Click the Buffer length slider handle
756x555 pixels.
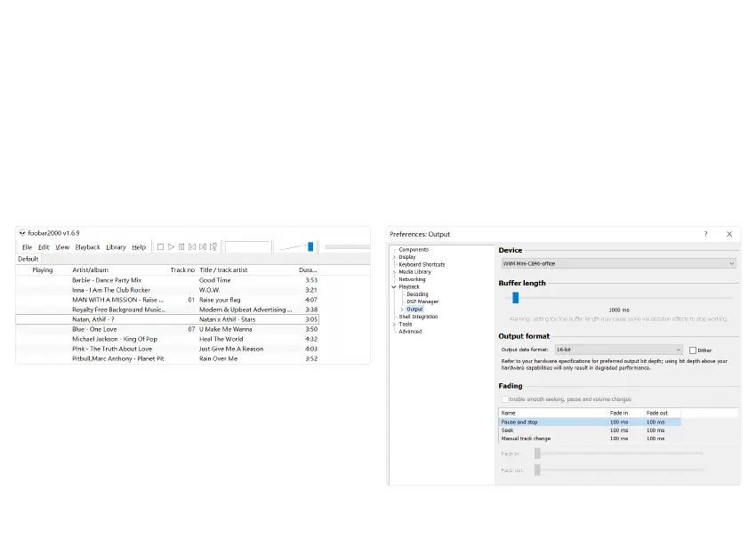515,297
